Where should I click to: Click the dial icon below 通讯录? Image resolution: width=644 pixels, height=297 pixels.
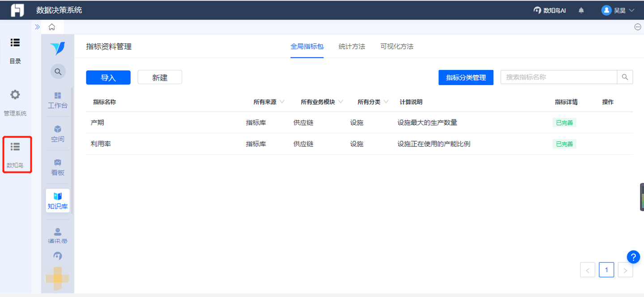[x=58, y=256]
